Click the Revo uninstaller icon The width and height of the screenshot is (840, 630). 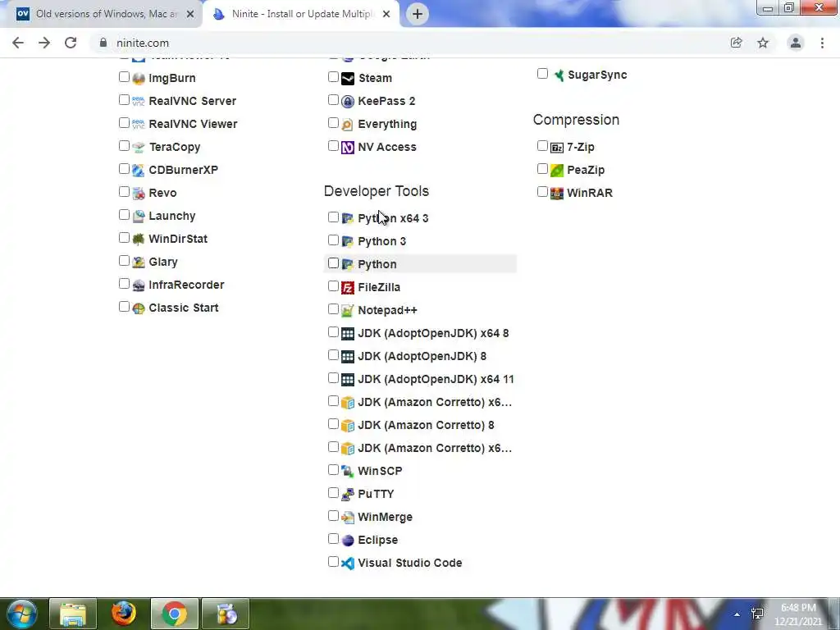[x=139, y=194]
